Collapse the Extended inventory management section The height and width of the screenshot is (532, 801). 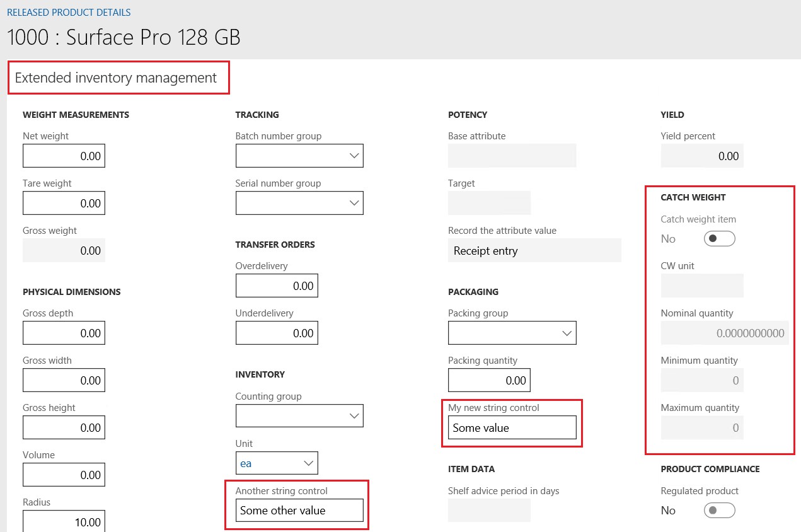click(118, 78)
